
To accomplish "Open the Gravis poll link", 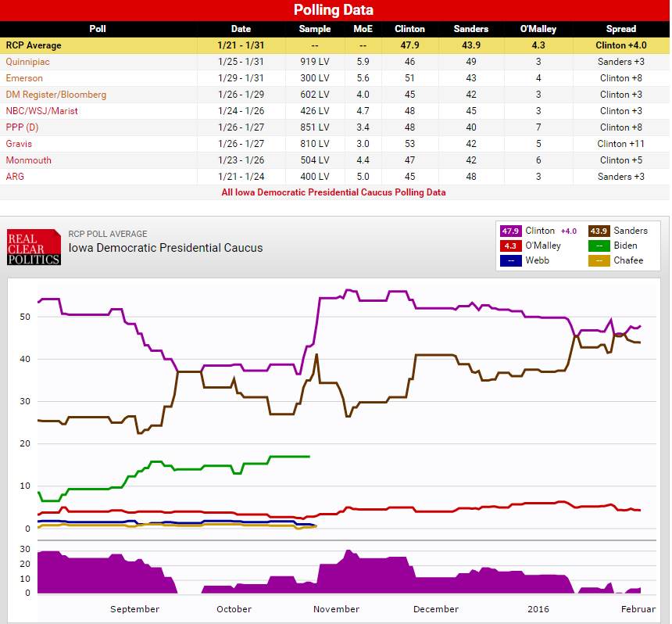I will click(20, 144).
